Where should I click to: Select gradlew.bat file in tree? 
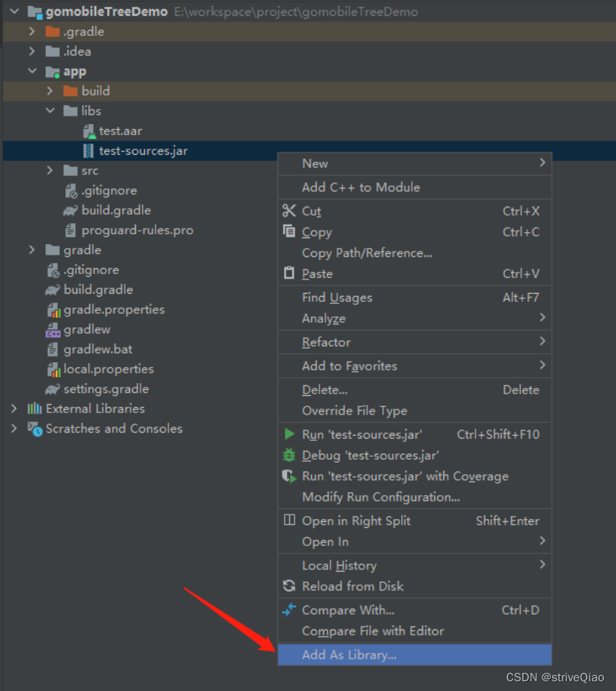(x=98, y=349)
